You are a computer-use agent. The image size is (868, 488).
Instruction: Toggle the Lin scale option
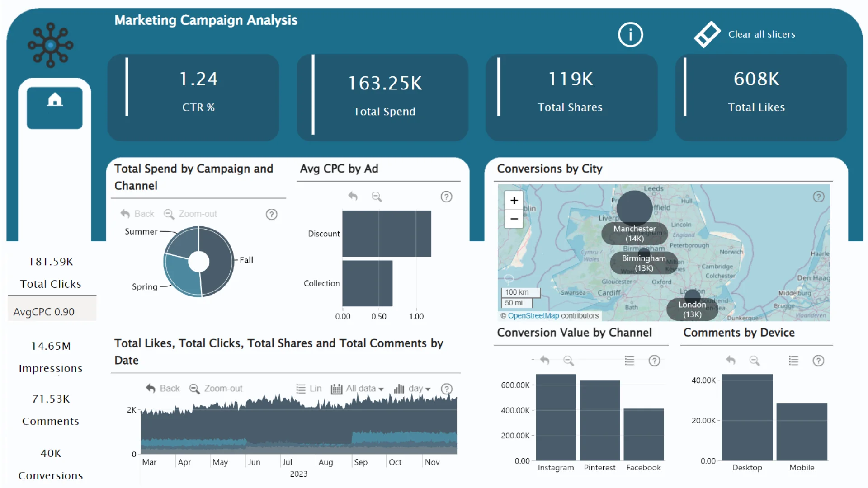[x=309, y=389]
